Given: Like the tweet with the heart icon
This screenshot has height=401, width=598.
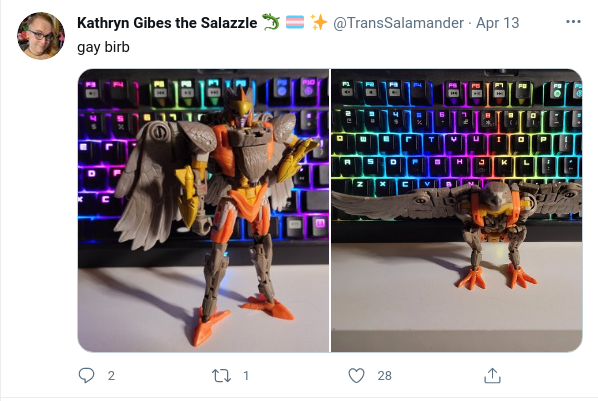Looking at the screenshot, I should pyautogui.click(x=357, y=375).
